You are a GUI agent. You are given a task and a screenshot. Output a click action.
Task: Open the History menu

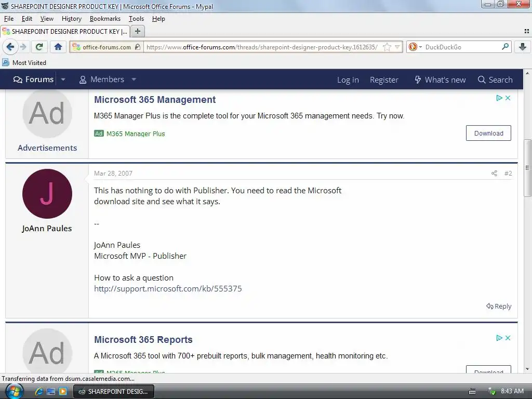72,19
